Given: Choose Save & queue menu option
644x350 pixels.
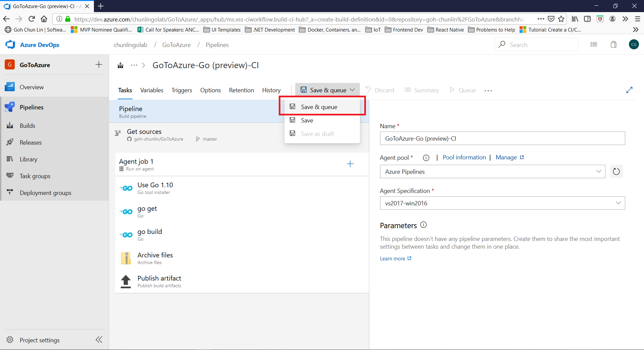Looking at the screenshot, I should pyautogui.click(x=319, y=107).
